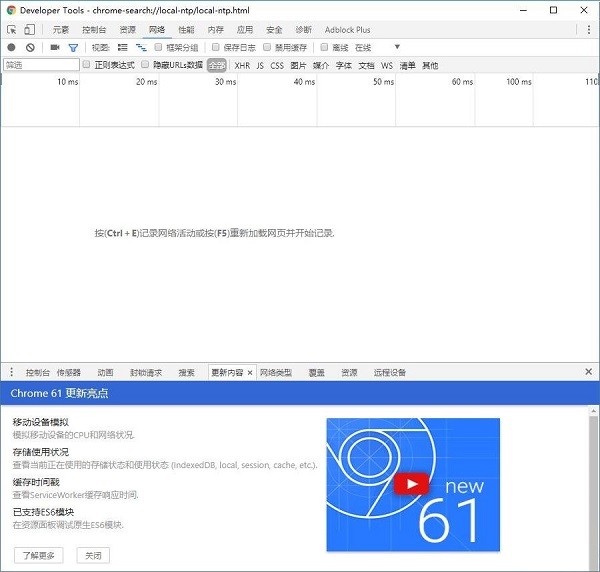Filter requests by JS
The height and width of the screenshot is (572, 600).
coord(260,66)
